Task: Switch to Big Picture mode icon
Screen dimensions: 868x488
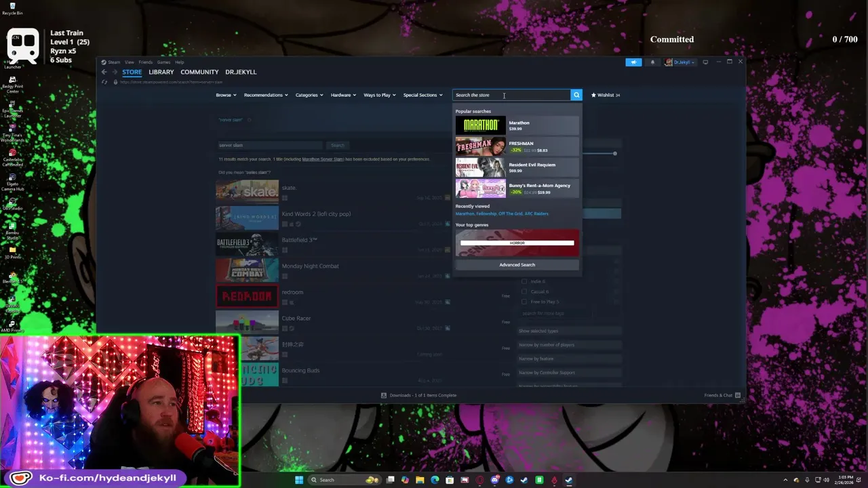Action: 705,62
